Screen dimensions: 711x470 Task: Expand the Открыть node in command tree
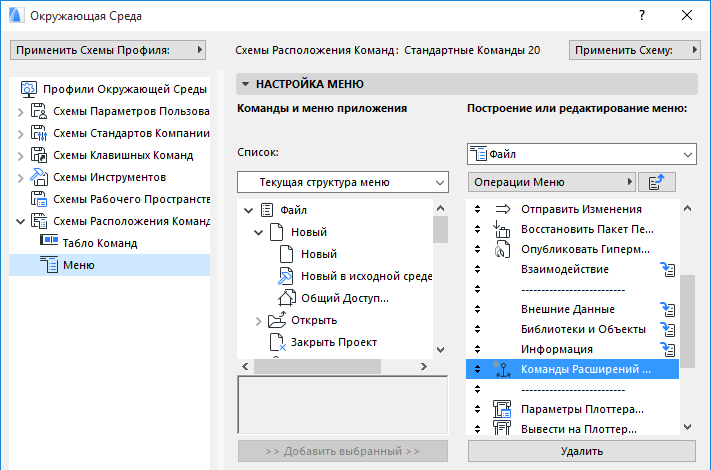coord(258,320)
